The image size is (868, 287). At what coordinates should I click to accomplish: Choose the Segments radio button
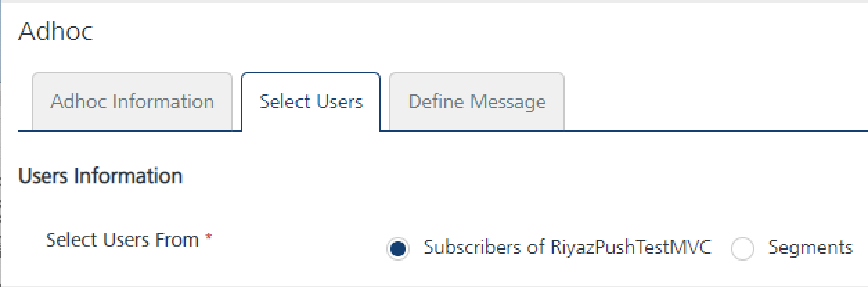[x=742, y=249]
